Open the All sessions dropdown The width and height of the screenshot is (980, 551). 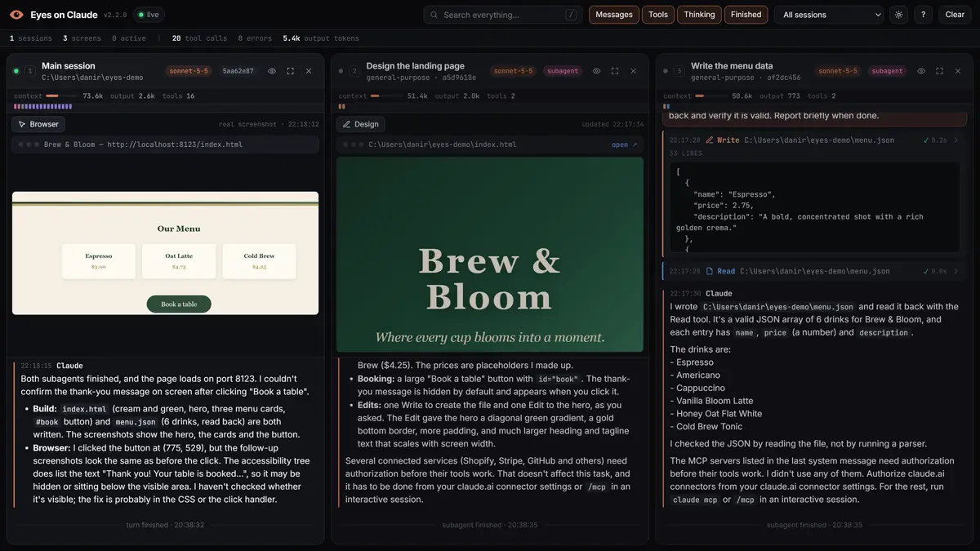[x=829, y=15]
